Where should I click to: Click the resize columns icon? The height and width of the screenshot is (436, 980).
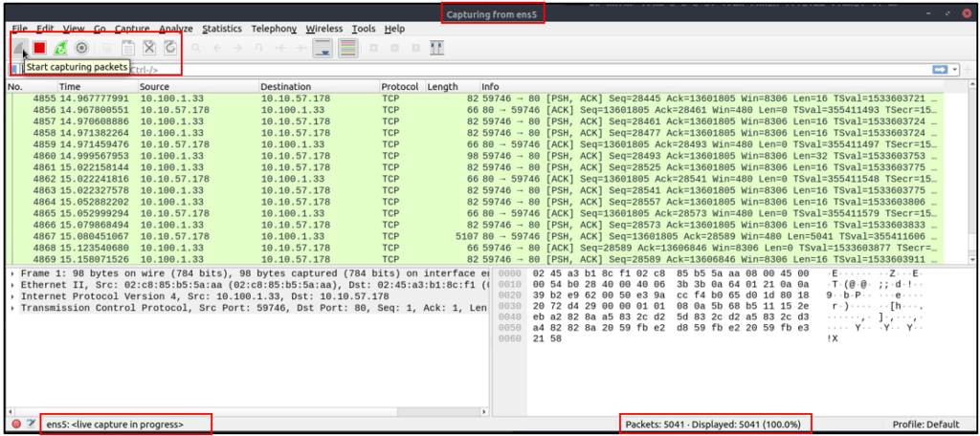pos(437,48)
